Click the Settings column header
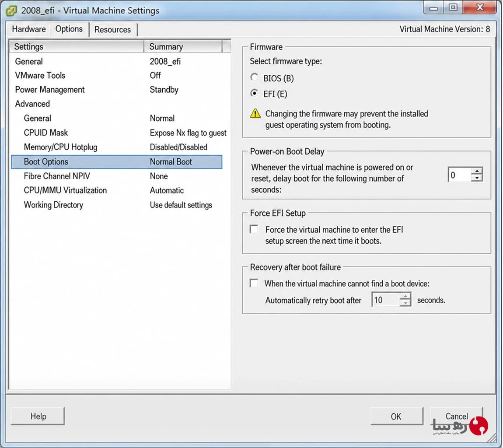503x448 pixels. click(76, 46)
